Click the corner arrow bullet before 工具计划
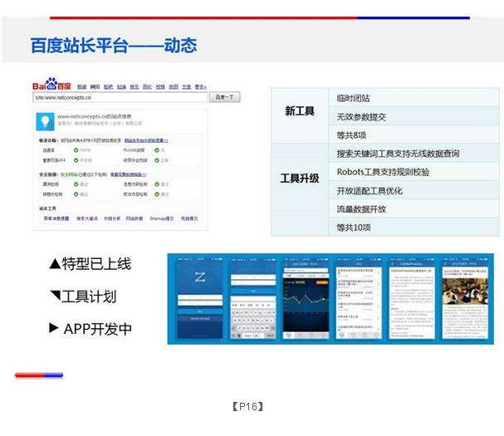 (55, 296)
